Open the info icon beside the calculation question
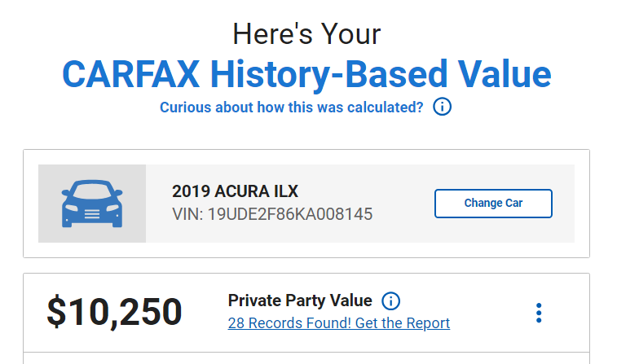The width and height of the screenshot is (617, 364). (442, 107)
